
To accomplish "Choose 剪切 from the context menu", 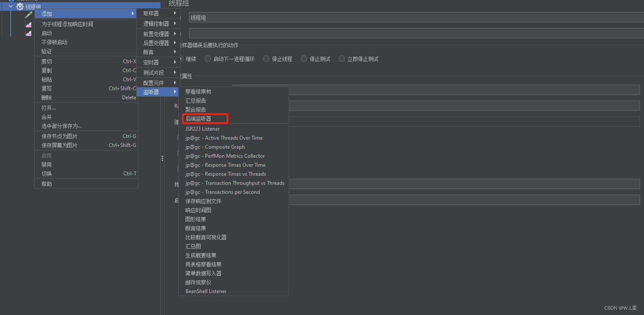I will click(86, 61).
